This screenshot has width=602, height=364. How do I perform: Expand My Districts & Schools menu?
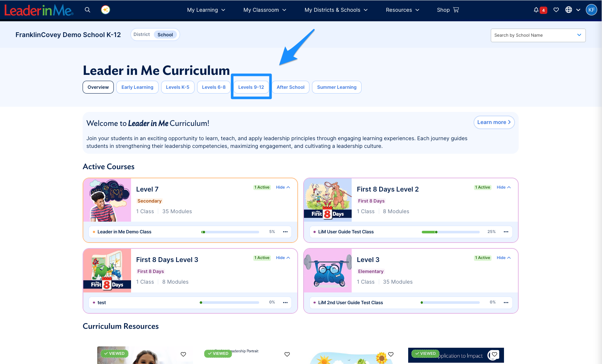coord(336,10)
